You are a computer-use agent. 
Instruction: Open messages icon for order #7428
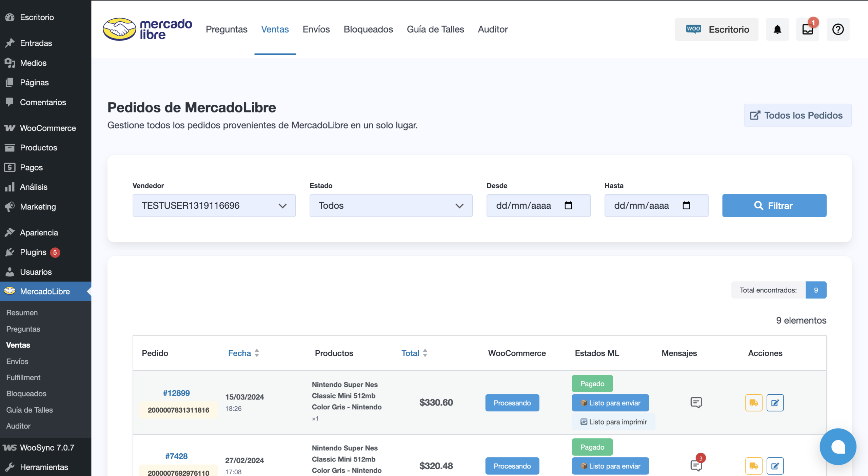[x=696, y=465]
